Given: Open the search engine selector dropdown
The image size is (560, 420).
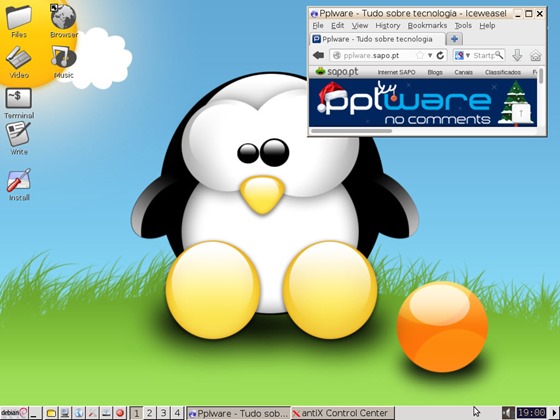Looking at the screenshot, I should tap(462, 55).
